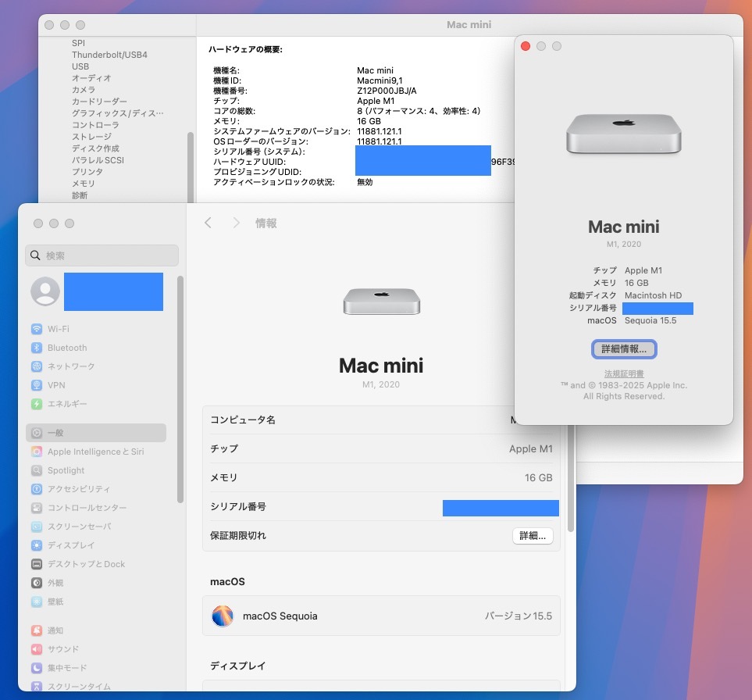Select Thunderbolt/USB4 in System Information sidebar
The height and width of the screenshot is (700, 752).
coord(109,55)
